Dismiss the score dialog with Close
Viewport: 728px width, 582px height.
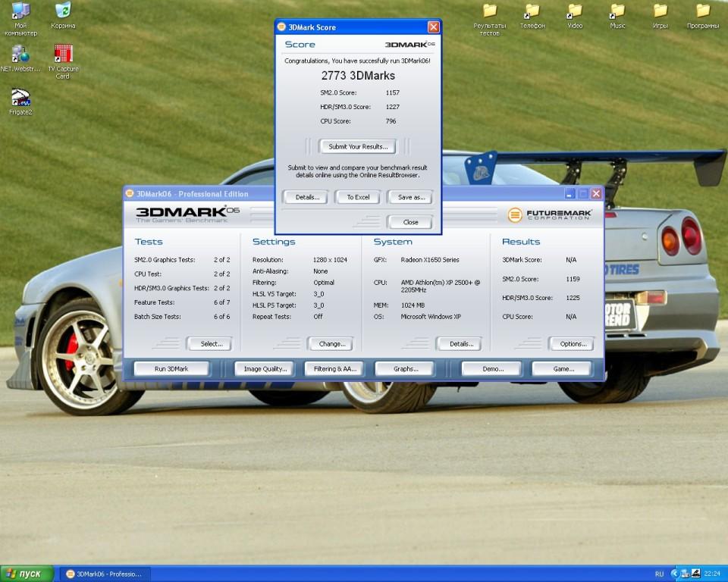point(410,222)
